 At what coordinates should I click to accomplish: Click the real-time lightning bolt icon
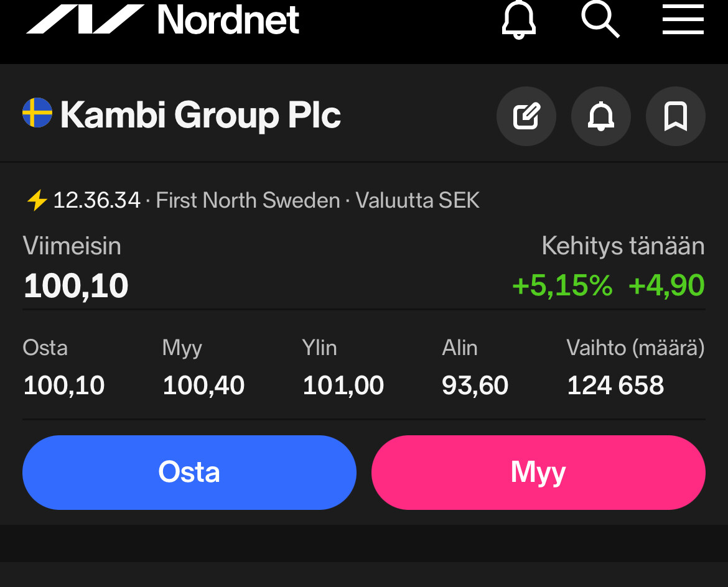pos(37,201)
